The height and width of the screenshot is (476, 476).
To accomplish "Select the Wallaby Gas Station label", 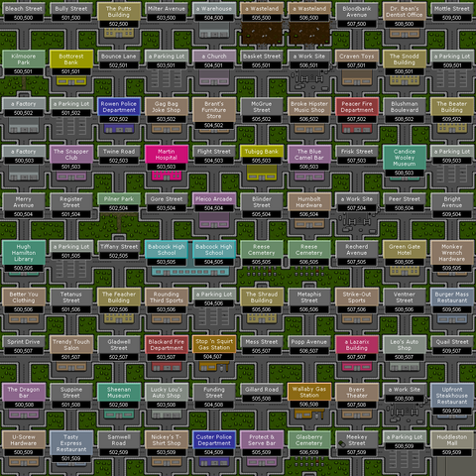I will click(x=309, y=392).
